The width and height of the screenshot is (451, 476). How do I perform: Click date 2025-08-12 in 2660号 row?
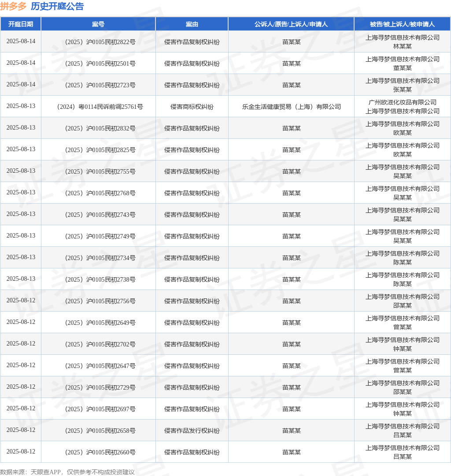(x=21, y=450)
